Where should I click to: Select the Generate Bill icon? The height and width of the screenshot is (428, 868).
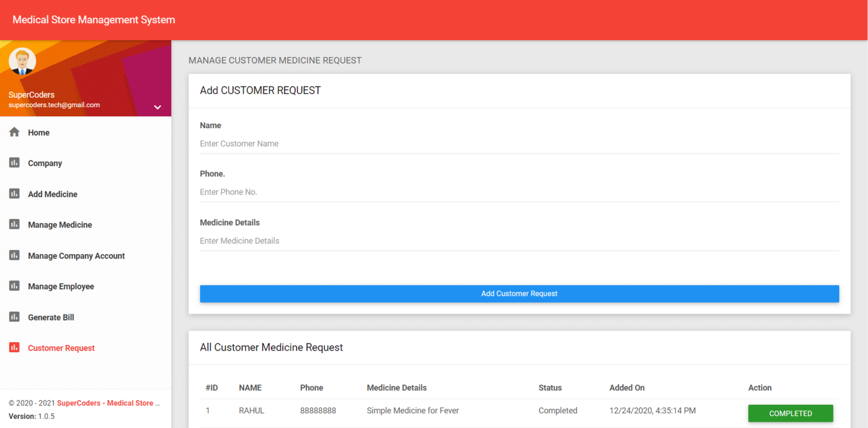[15, 317]
